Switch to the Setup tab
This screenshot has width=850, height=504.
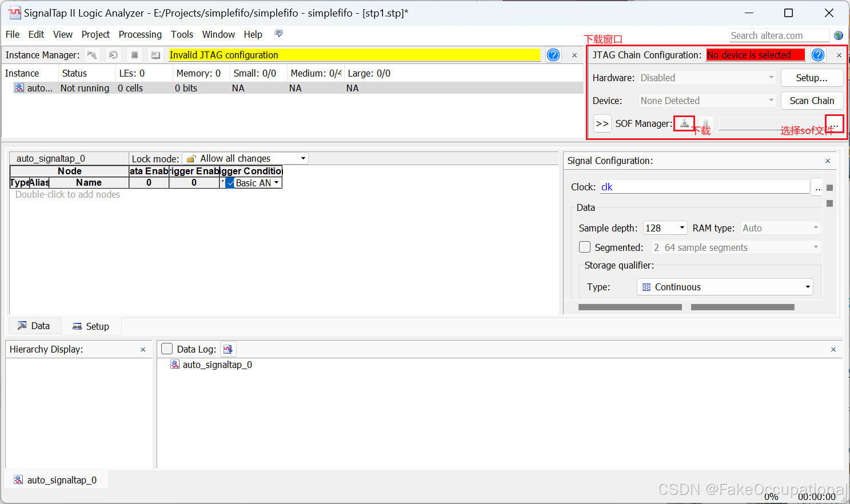point(91,326)
